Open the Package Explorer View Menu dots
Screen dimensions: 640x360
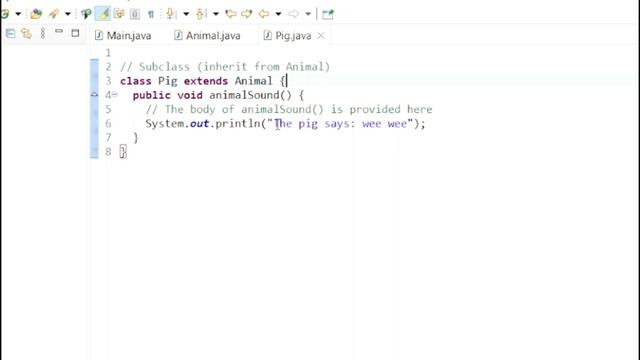(43, 33)
